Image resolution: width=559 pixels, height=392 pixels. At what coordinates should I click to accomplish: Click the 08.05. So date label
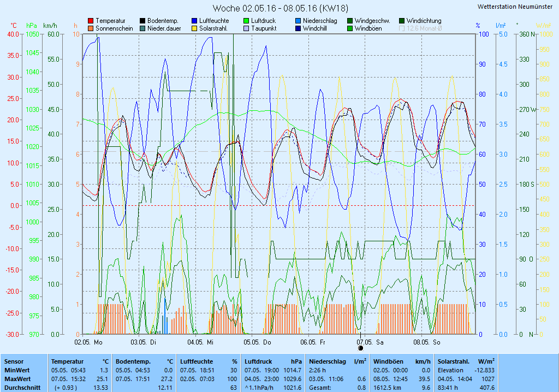426,342
